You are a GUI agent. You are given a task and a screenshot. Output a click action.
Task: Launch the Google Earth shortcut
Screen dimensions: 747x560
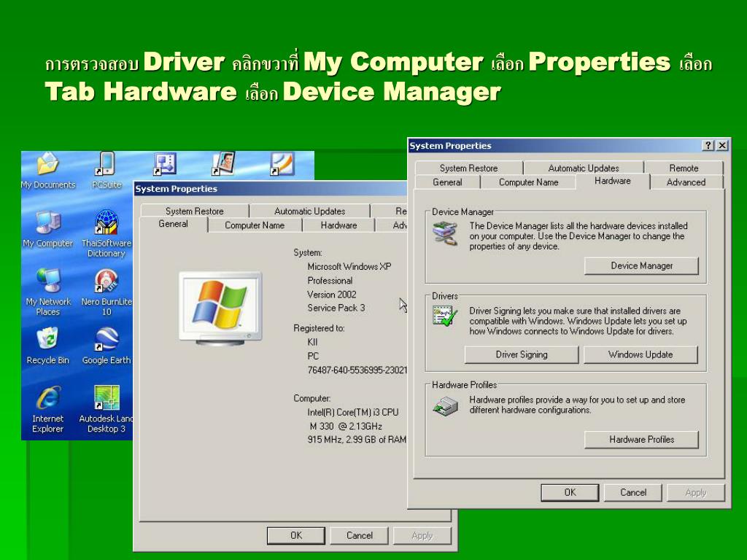107,346
